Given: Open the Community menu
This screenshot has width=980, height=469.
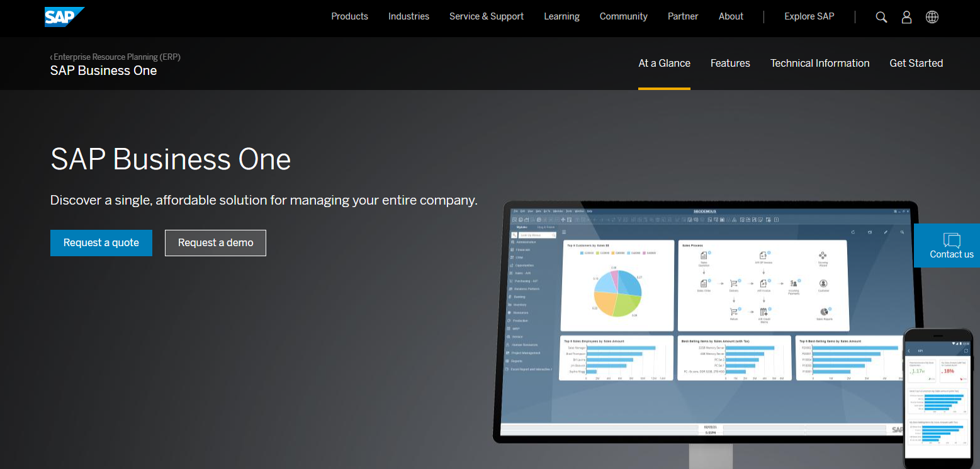Looking at the screenshot, I should [623, 16].
